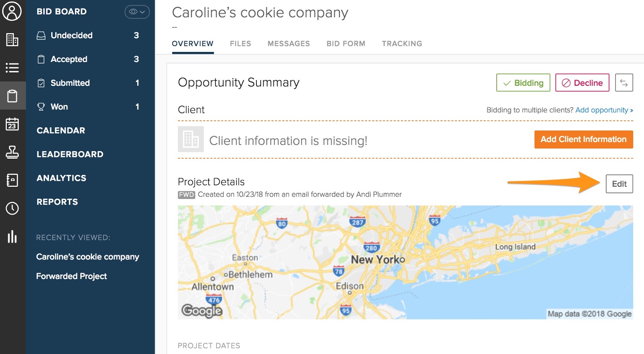
Task: Decline this opportunity
Action: pyautogui.click(x=582, y=83)
